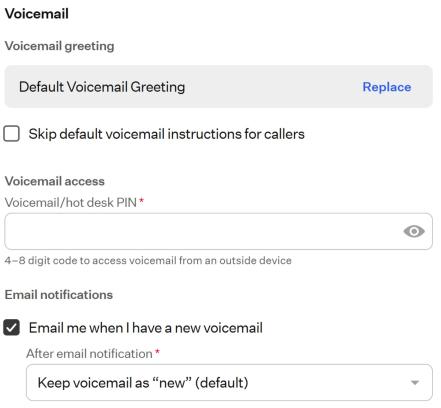Click the dropdown arrow beside Keep voicemail as new
This screenshot has height=408, width=441.
[415, 382]
